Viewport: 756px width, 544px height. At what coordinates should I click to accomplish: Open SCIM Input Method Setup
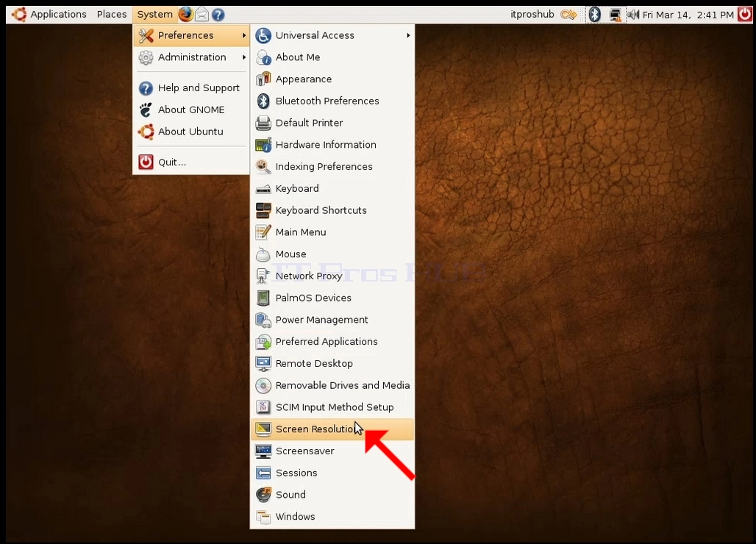point(332,407)
